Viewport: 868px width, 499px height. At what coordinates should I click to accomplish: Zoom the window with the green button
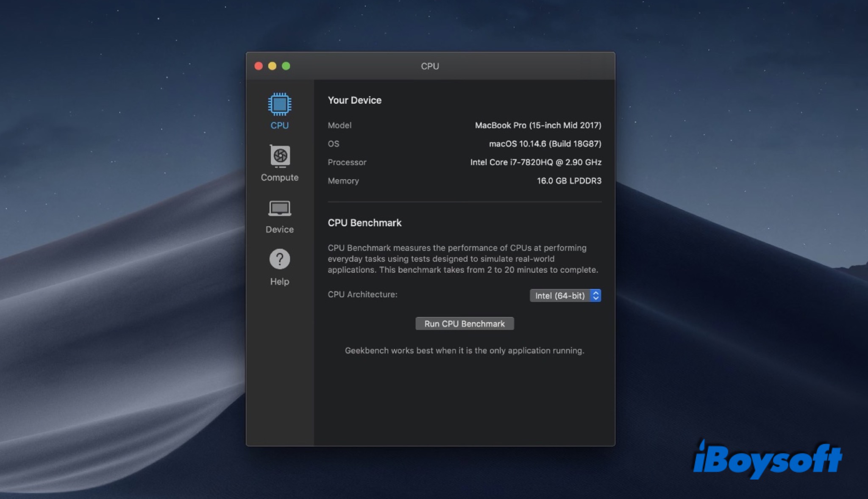pyautogui.click(x=286, y=66)
